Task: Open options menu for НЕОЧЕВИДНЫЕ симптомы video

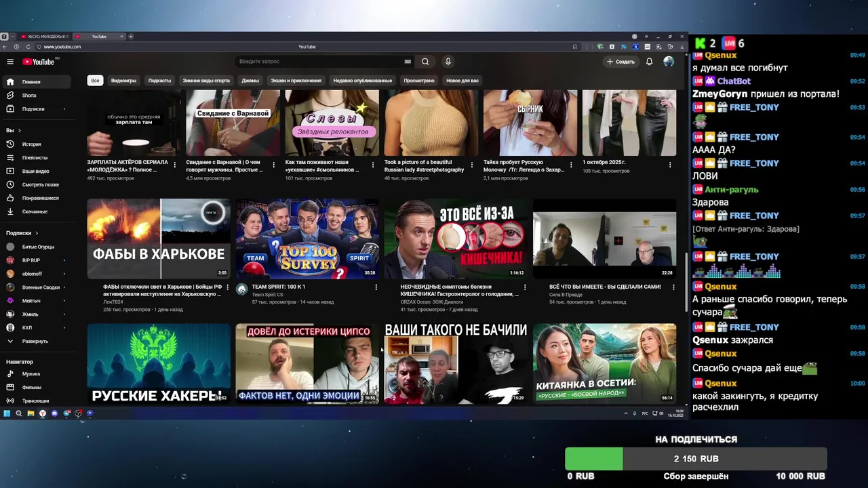Action: (525, 287)
